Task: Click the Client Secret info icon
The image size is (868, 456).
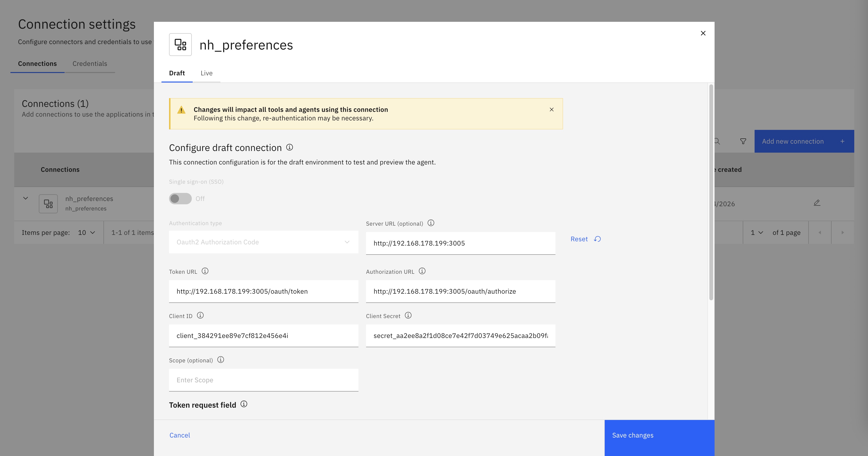Action: [408, 315]
